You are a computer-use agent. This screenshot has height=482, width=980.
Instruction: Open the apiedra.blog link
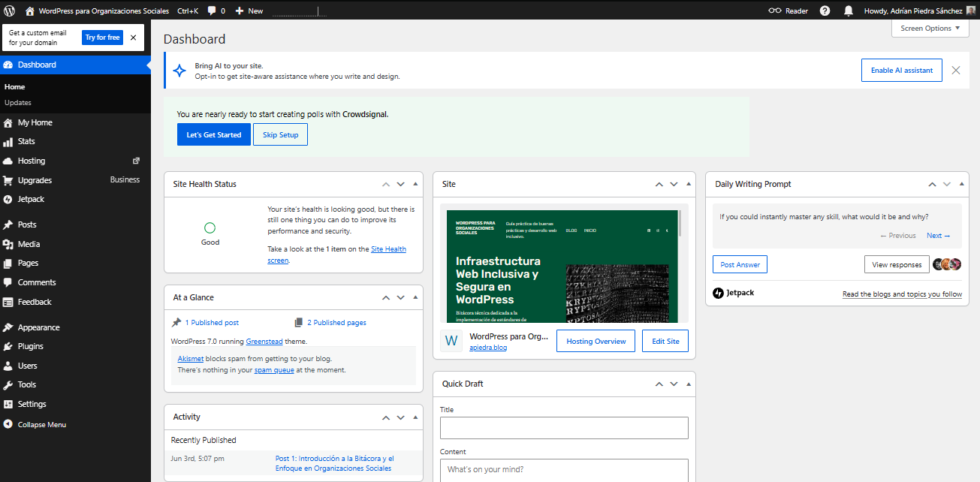(488, 348)
